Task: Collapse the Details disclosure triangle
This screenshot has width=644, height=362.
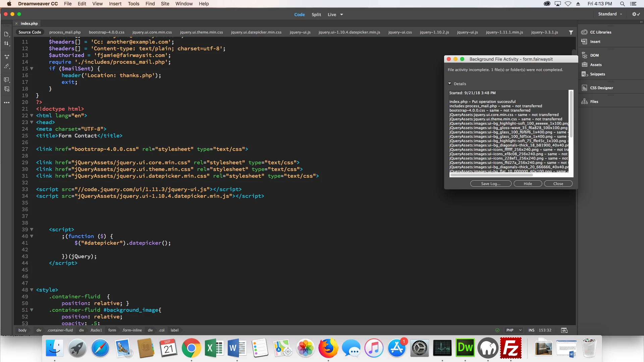Action: (450, 84)
